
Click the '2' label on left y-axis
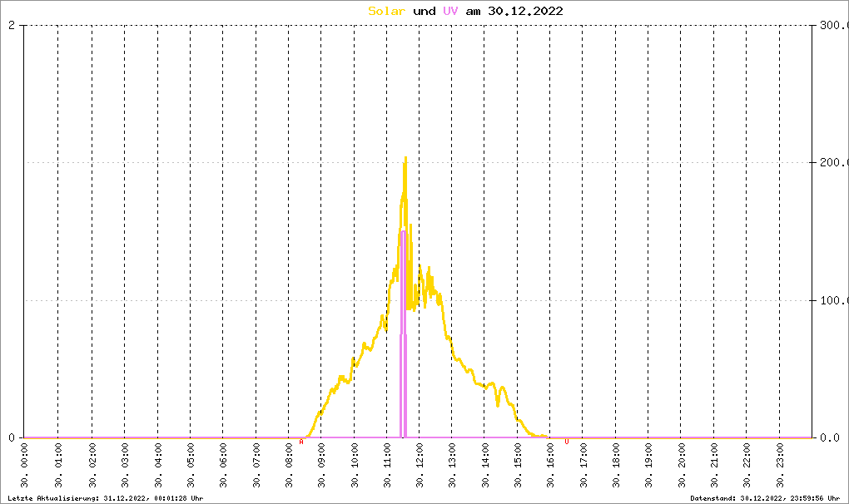pos(11,26)
